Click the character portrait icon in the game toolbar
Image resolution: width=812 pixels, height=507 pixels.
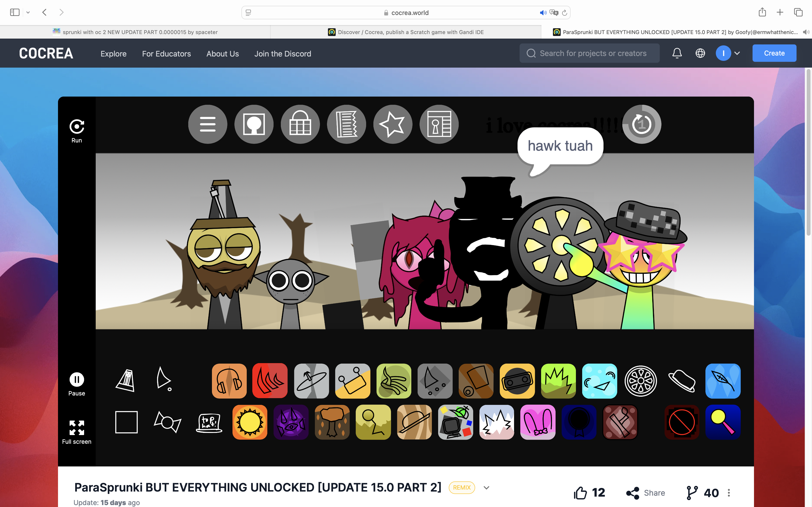tap(254, 124)
